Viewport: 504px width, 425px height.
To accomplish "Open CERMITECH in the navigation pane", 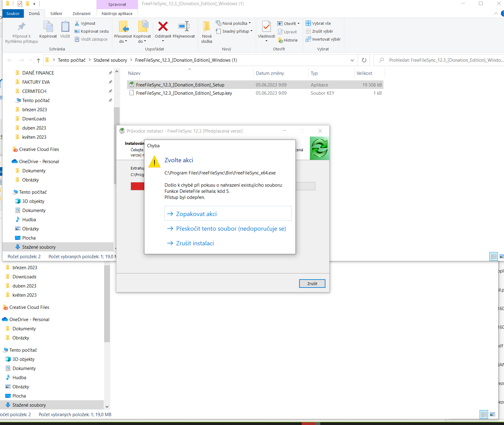I will pyautogui.click(x=34, y=91).
